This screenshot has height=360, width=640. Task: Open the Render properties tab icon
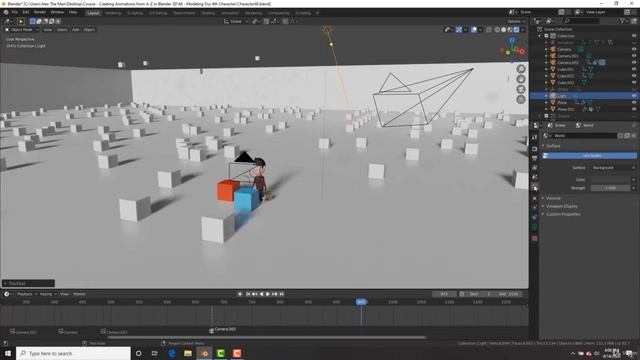point(535,149)
